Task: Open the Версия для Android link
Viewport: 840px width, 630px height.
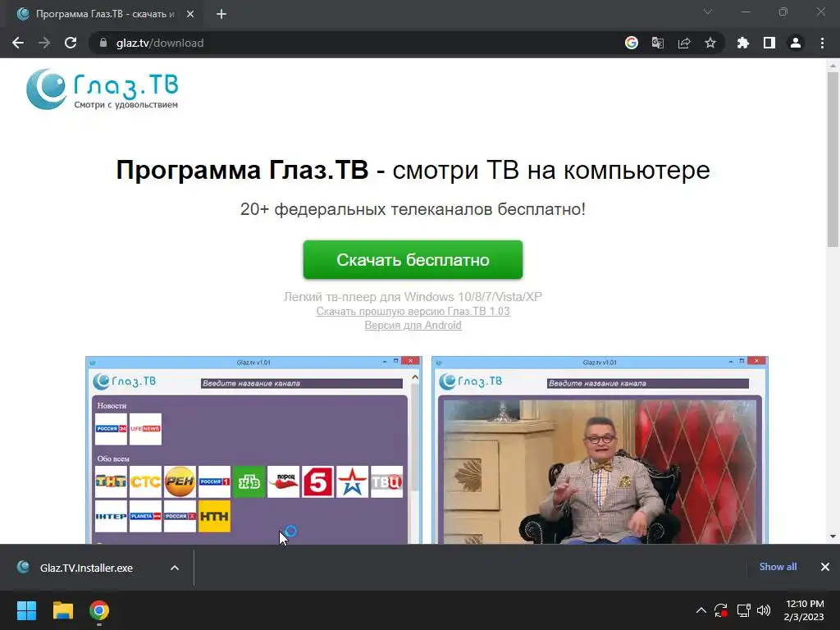Action: (413, 325)
